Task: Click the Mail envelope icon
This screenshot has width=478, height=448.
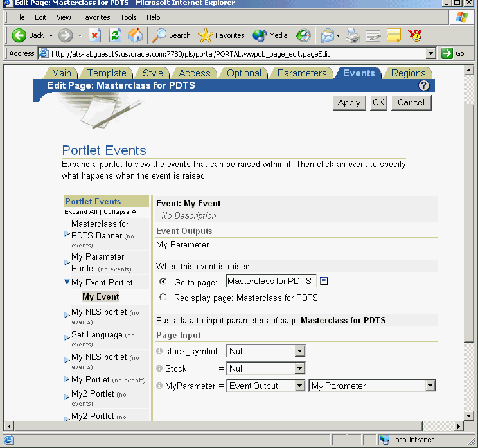Action: point(328,36)
